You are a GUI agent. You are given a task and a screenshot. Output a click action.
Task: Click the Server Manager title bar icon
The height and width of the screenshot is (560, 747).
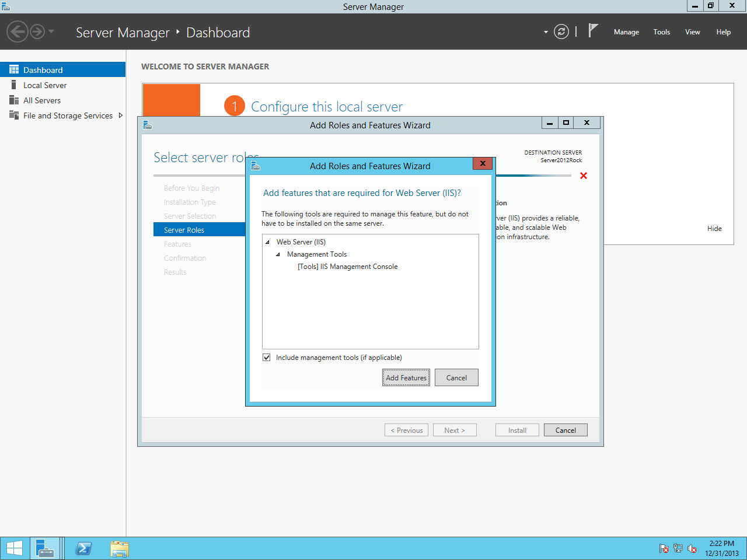(6, 6)
